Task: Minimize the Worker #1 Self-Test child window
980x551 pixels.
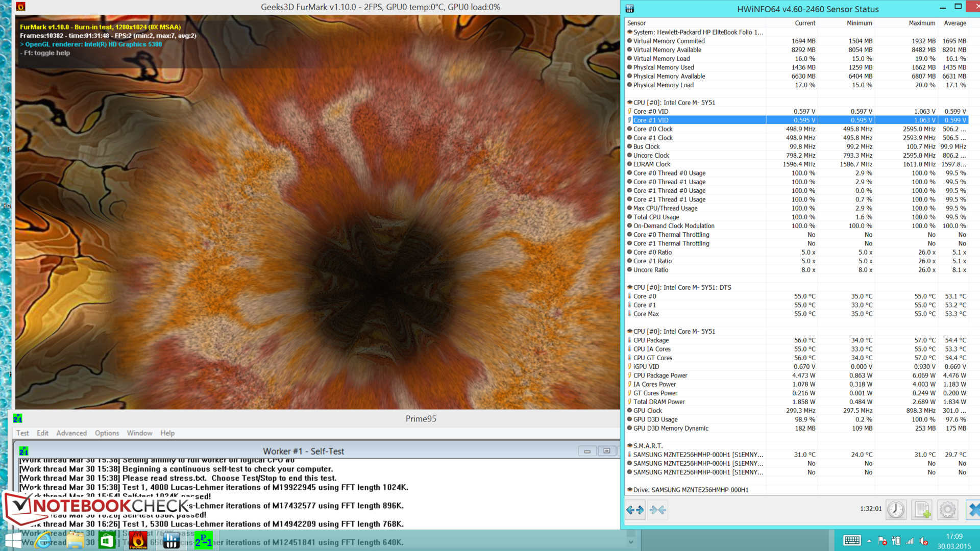Action: pos(587,451)
